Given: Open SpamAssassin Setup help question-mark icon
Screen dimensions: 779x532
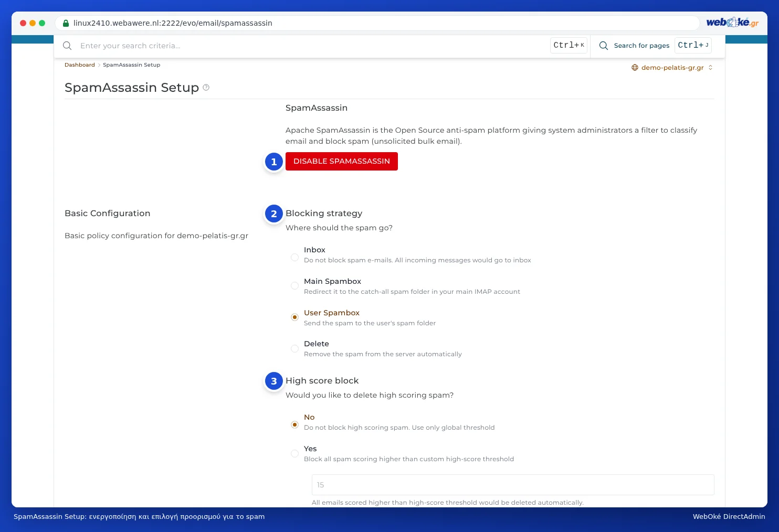Looking at the screenshot, I should (206, 88).
